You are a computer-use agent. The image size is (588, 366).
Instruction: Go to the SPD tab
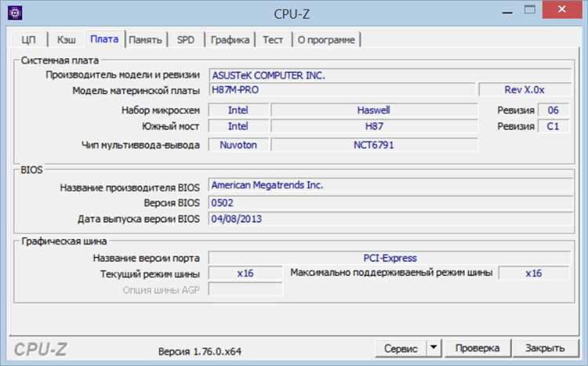[186, 39]
